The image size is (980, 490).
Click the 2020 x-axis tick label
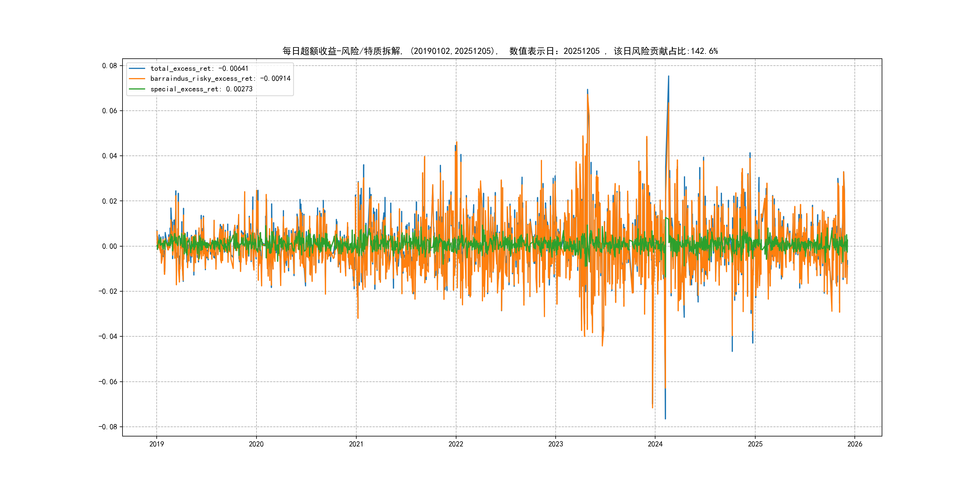[x=256, y=444]
